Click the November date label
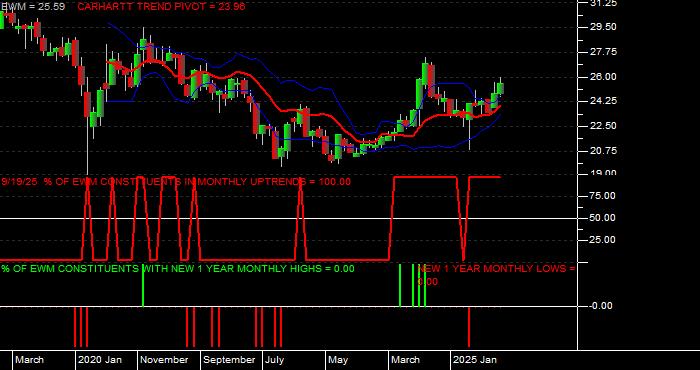Screen dimensions: 700x370 164,360
